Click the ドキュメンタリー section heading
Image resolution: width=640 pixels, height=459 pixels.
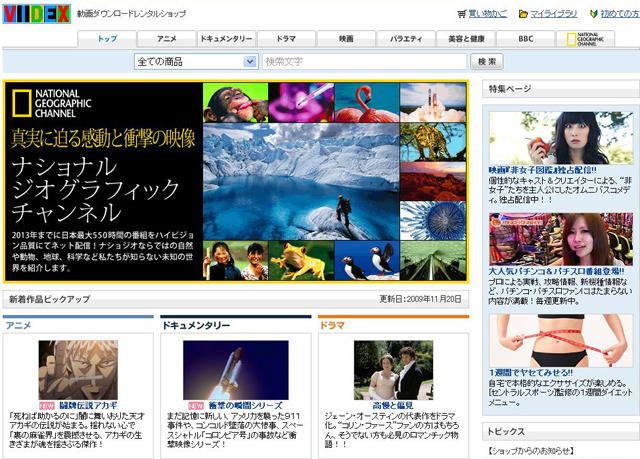[196, 325]
